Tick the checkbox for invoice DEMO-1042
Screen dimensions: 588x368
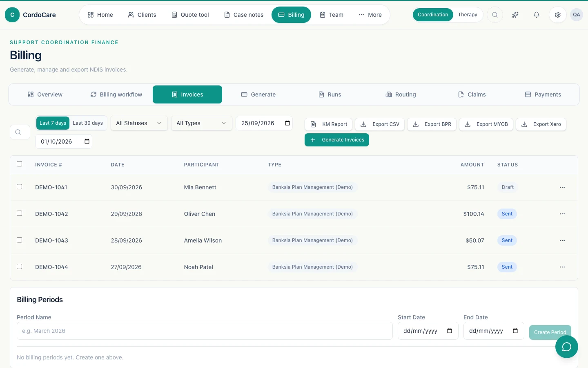point(19,213)
